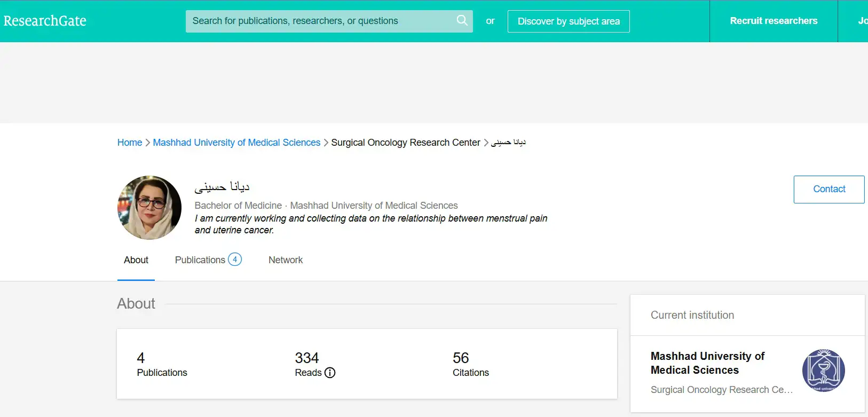Screen dimensions: 868x417
Task: Click truncated Surgical Oncology Research link in the sidebar
Action: tap(721, 390)
